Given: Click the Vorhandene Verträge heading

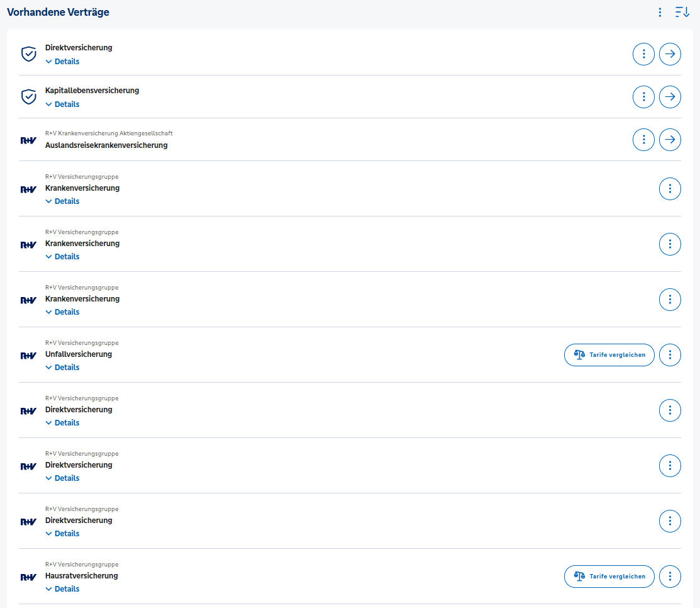Looking at the screenshot, I should pyautogui.click(x=58, y=12).
